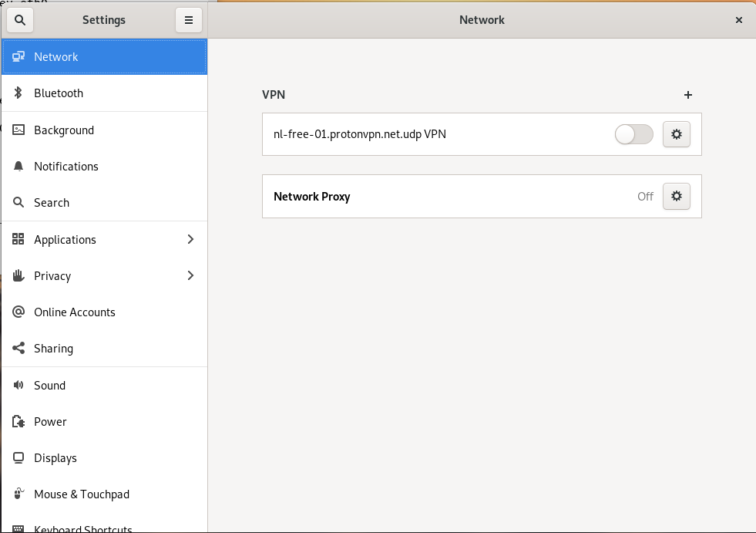Select the Network panel label
756x533 pixels.
coord(56,57)
